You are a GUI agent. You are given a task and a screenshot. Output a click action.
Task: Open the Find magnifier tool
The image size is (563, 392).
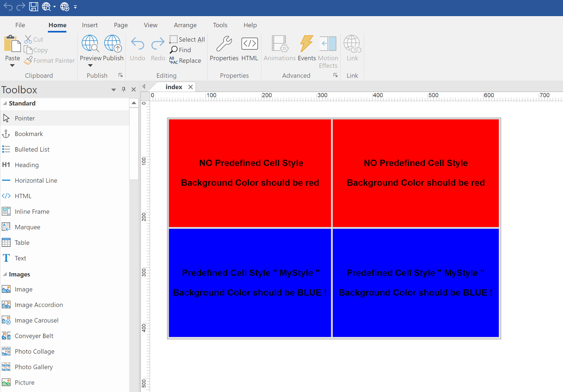[x=181, y=50]
